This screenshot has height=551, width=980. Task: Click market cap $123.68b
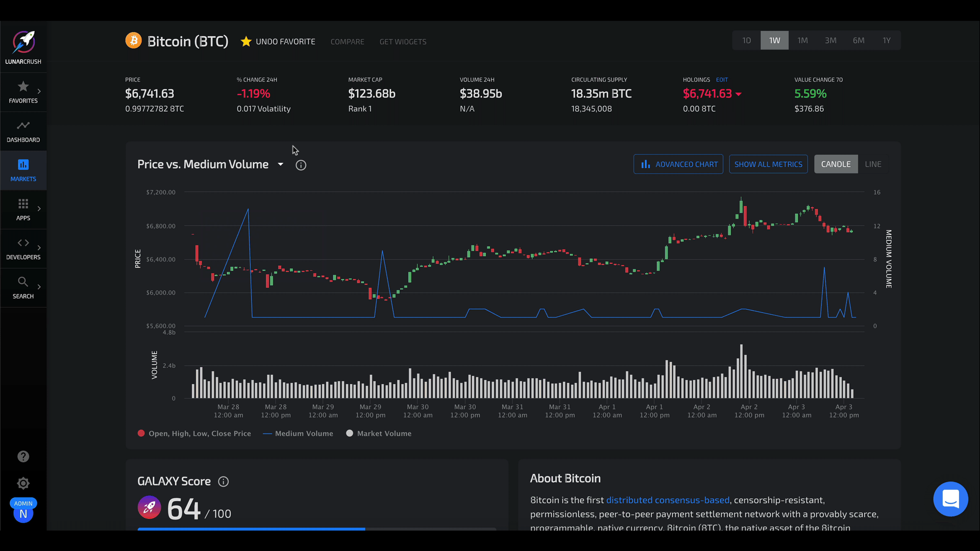pos(372,94)
